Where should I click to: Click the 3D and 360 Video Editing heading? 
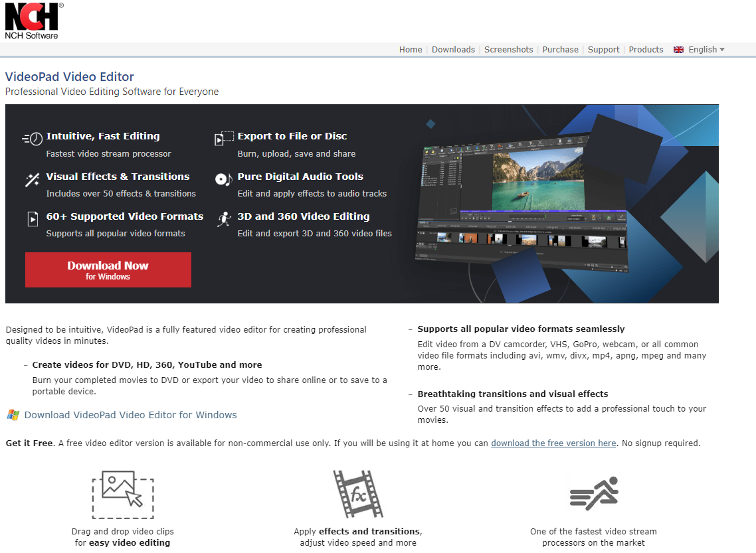coord(304,217)
